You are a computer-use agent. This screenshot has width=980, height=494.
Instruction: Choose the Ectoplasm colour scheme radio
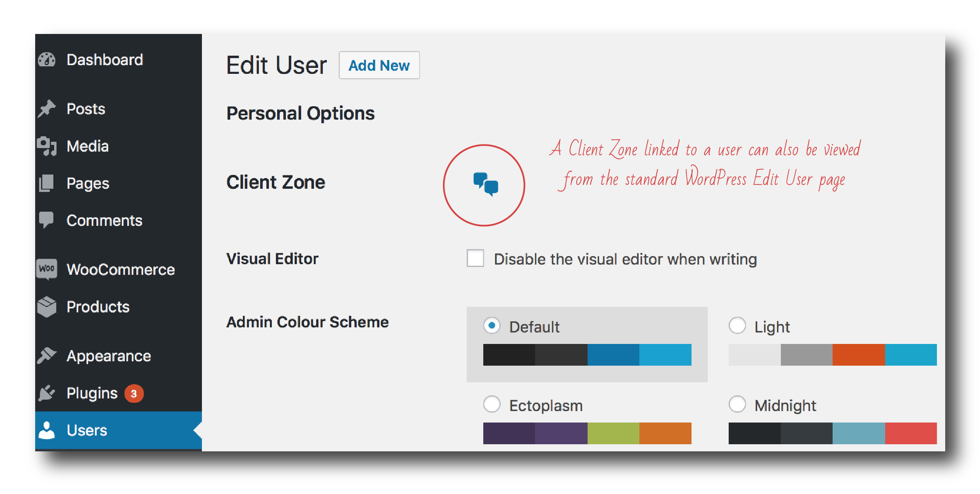click(x=492, y=404)
